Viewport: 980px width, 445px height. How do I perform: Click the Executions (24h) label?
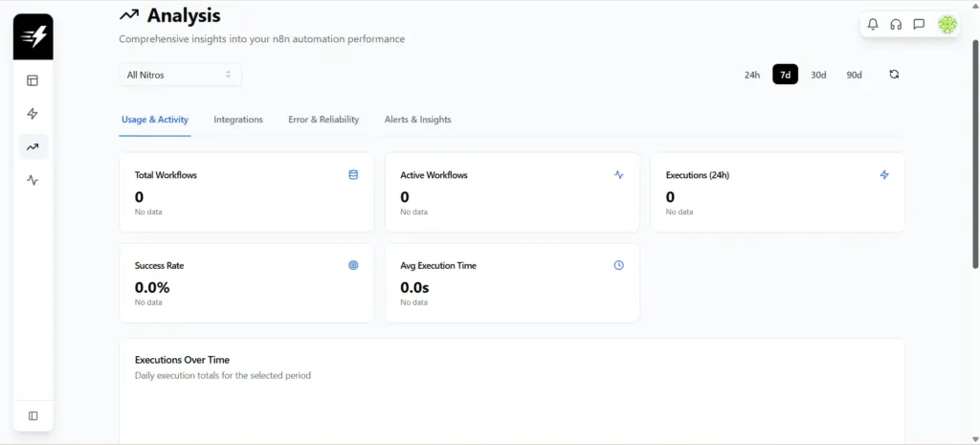pyautogui.click(x=698, y=175)
